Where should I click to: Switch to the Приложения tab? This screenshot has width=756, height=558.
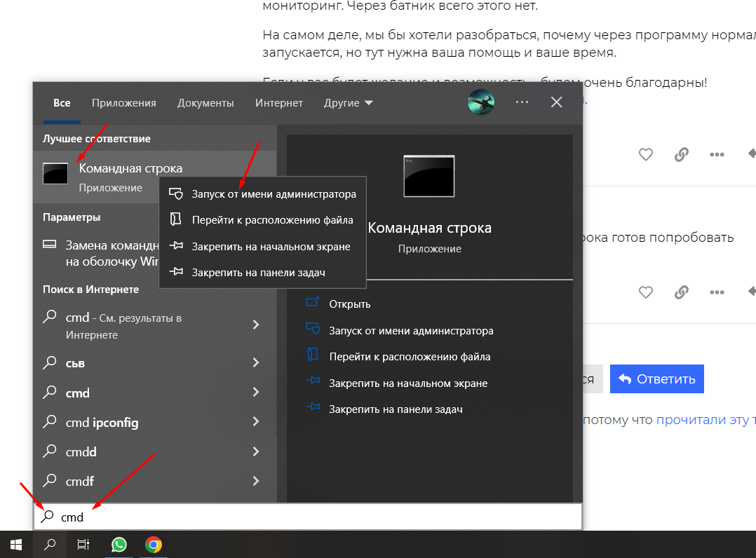pos(123,103)
